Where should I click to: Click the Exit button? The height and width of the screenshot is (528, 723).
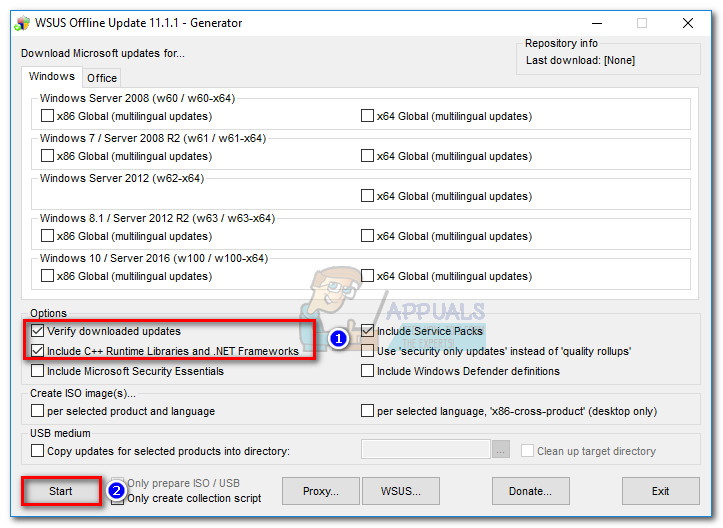click(660, 491)
